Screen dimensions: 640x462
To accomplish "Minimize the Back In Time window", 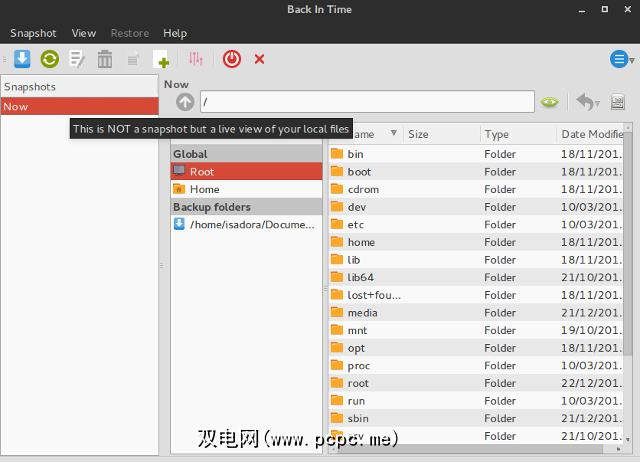I will (582, 10).
